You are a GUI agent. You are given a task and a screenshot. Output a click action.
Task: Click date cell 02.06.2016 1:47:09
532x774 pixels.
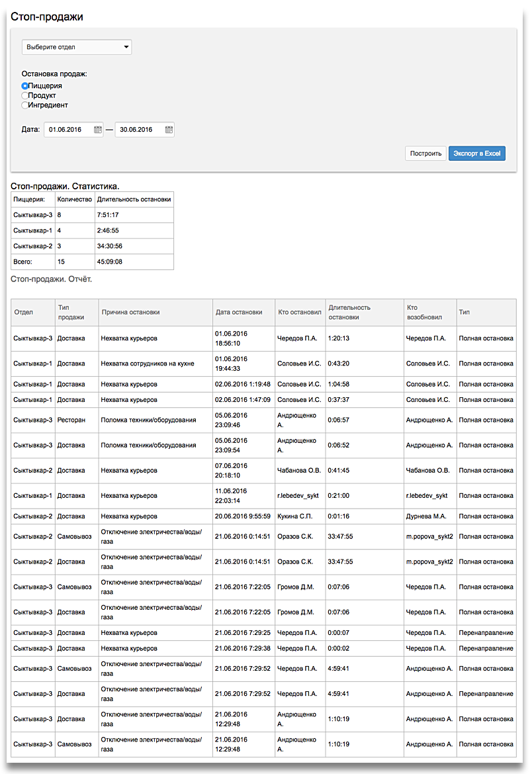243,400
